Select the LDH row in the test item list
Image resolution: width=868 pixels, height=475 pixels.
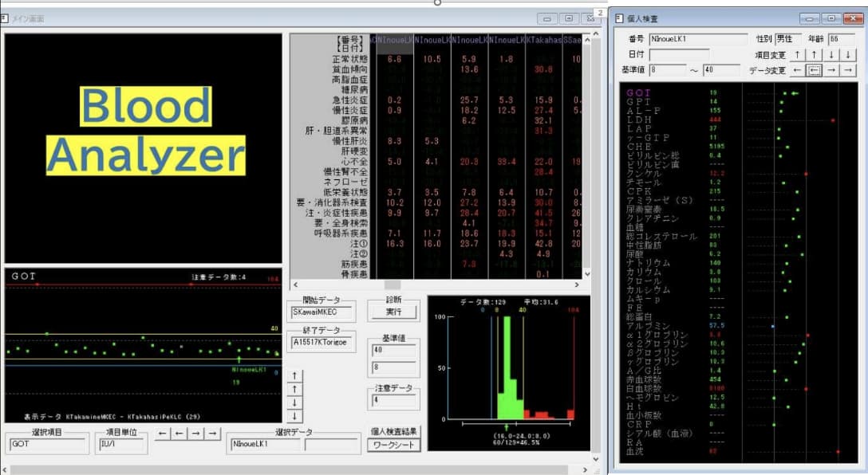(x=639, y=120)
